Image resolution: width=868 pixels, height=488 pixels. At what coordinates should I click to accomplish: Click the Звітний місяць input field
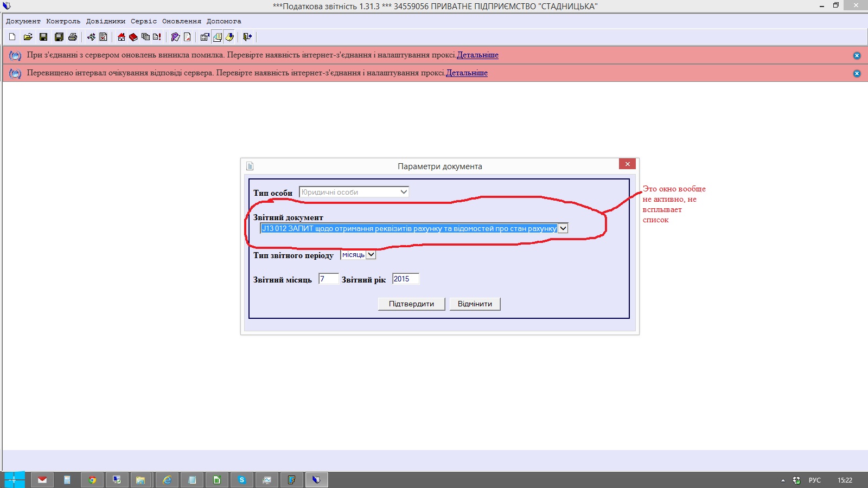click(x=328, y=279)
